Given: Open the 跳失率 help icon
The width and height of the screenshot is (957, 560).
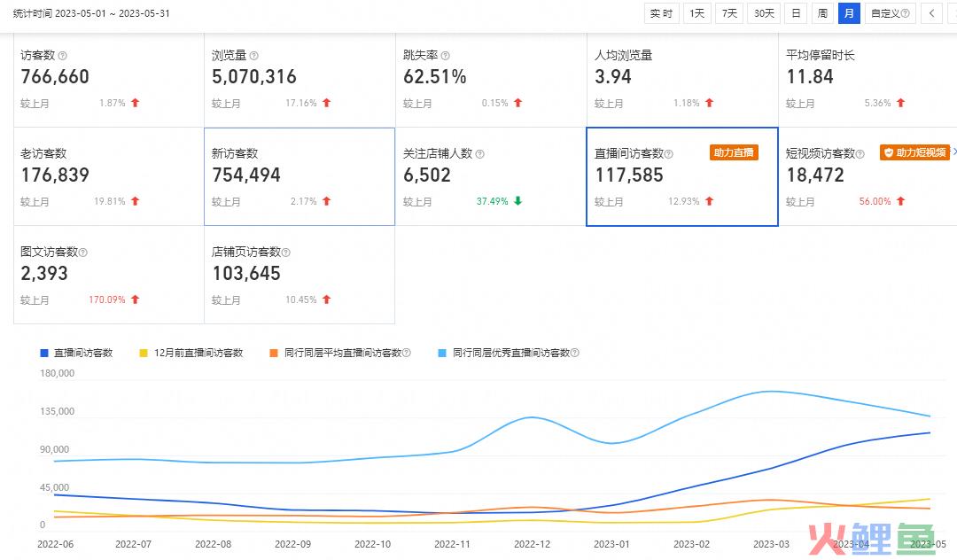Looking at the screenshot, I should (x=446, y=55).
